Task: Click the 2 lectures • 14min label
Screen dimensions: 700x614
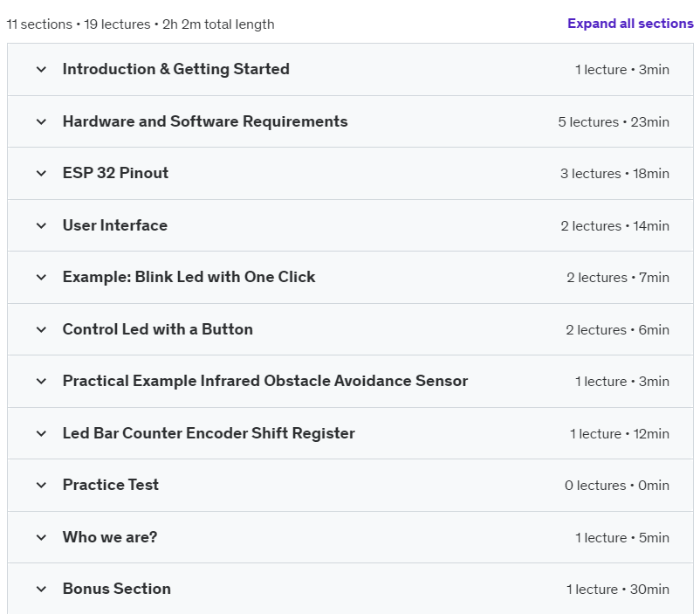Action: click(614, 226)
